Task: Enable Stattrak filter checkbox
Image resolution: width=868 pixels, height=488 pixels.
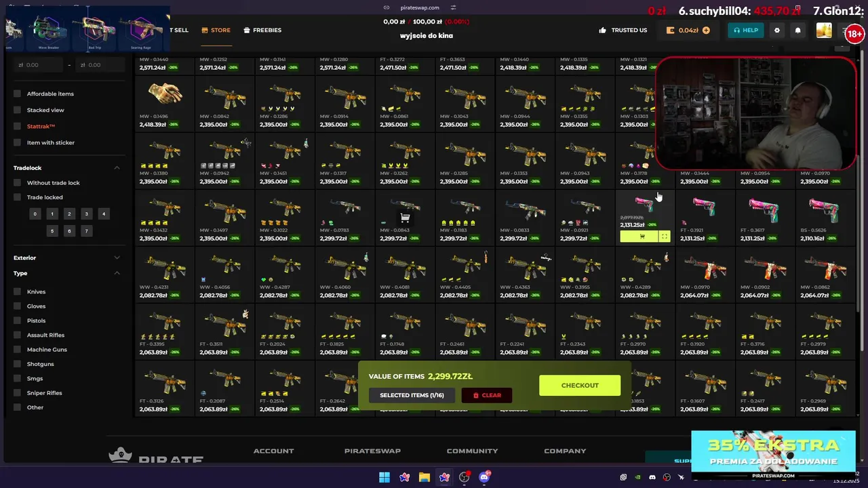Action: click(x=18, y=126)
